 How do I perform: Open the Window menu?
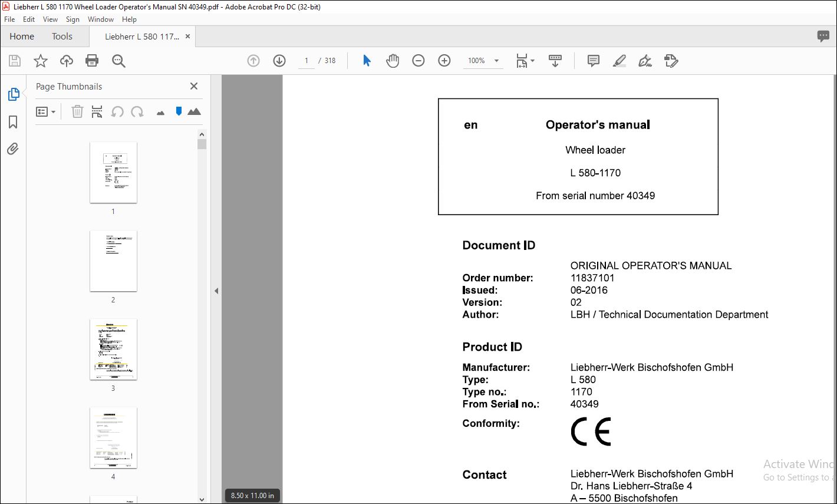[x=101, y=19]
